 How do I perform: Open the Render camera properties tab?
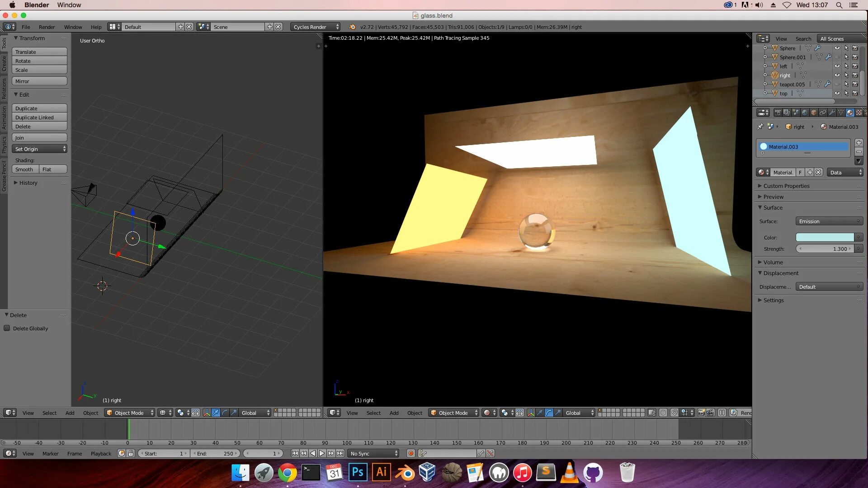point(778,113)
